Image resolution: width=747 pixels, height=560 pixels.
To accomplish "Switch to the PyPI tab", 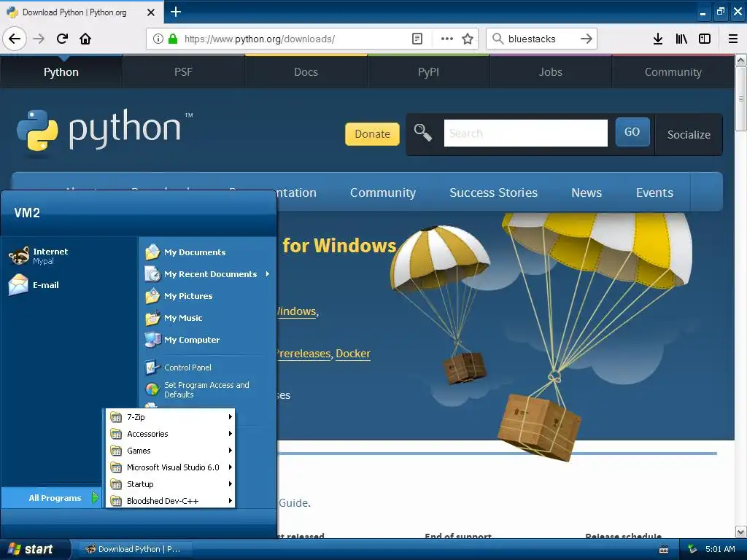I will (x=428, y=72).
